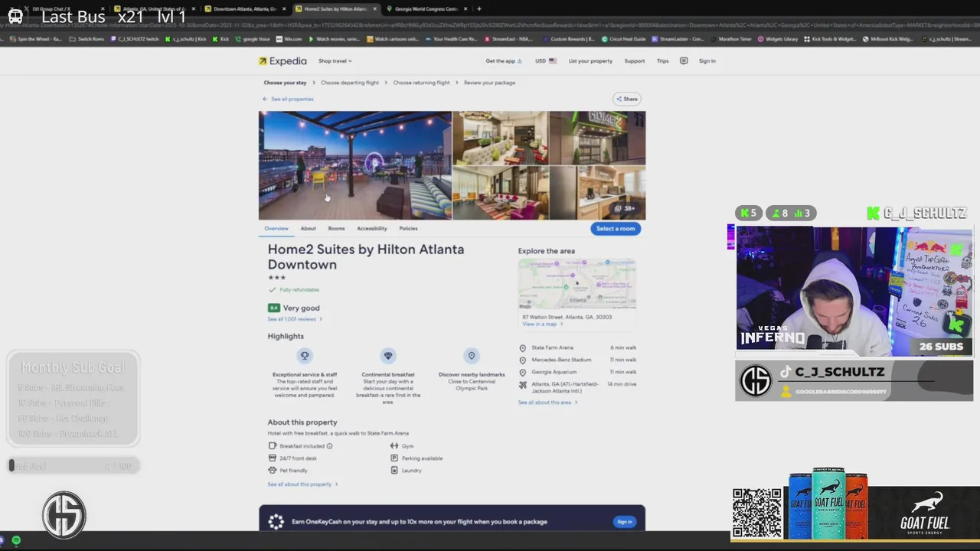The width and height of the screenshot is (980, 551).
Task: Switch to the Overview tab
Action: (x=276, y=228)
